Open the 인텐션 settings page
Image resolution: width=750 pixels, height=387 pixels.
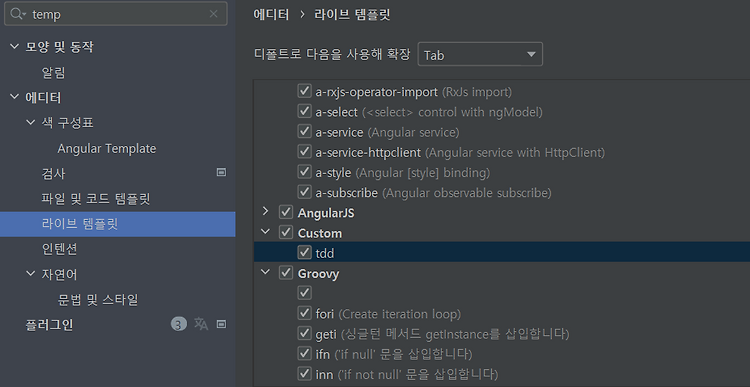(x=59, y=249)
